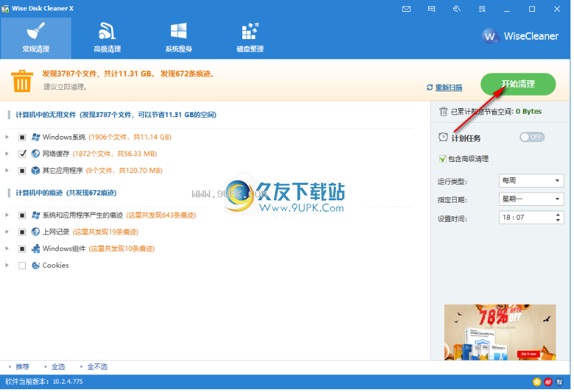Viewport: 574px width, 392px height.
Task: Expand the 系统和应用程序产生的痕迹 row
Action: (7, 215)
